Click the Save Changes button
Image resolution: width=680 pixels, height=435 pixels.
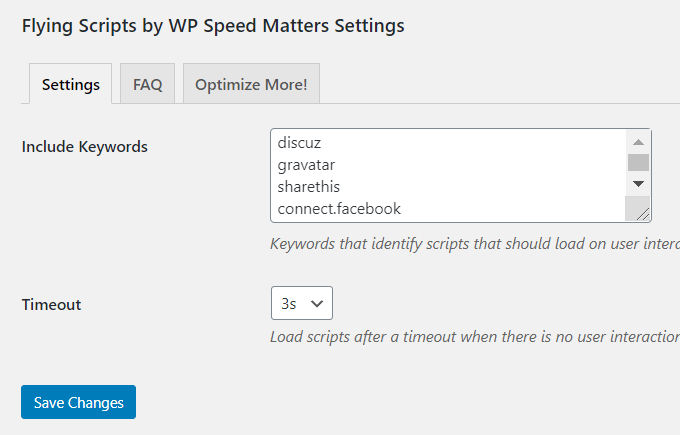pos(78,402)
